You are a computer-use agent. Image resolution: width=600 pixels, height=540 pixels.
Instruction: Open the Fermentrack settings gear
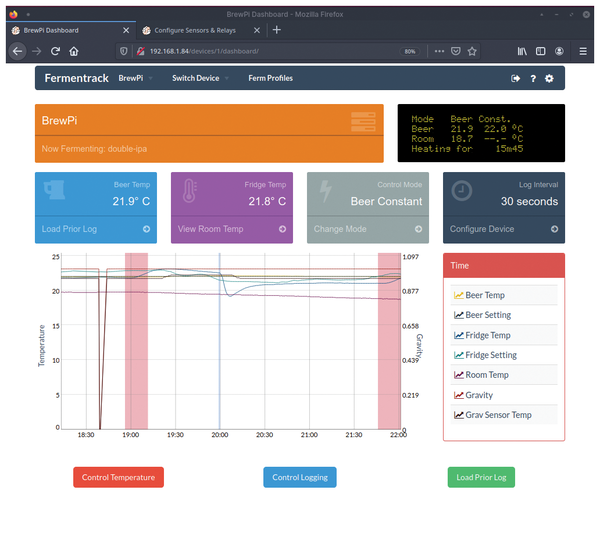tap(549, 78)
